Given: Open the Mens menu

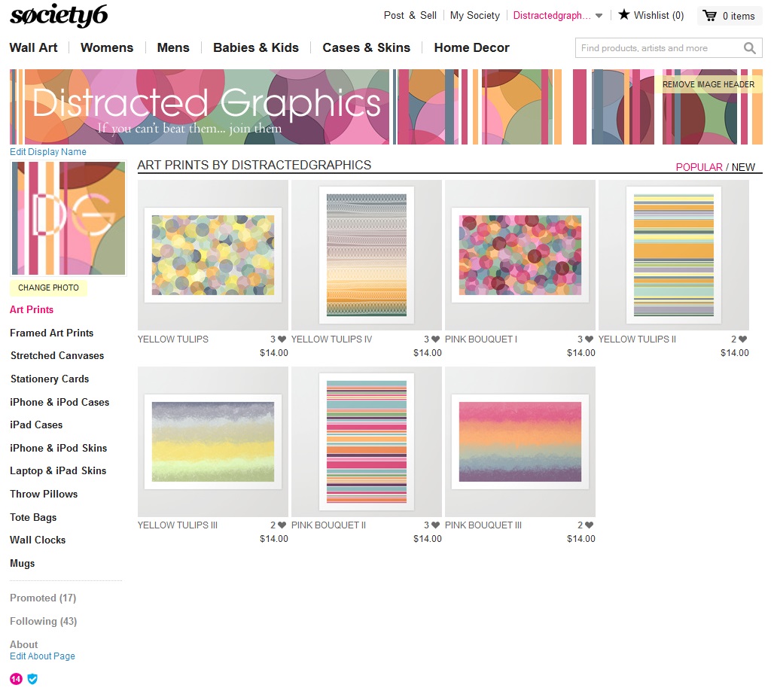Looking at the screenshot, I should [x=173, y=48].
